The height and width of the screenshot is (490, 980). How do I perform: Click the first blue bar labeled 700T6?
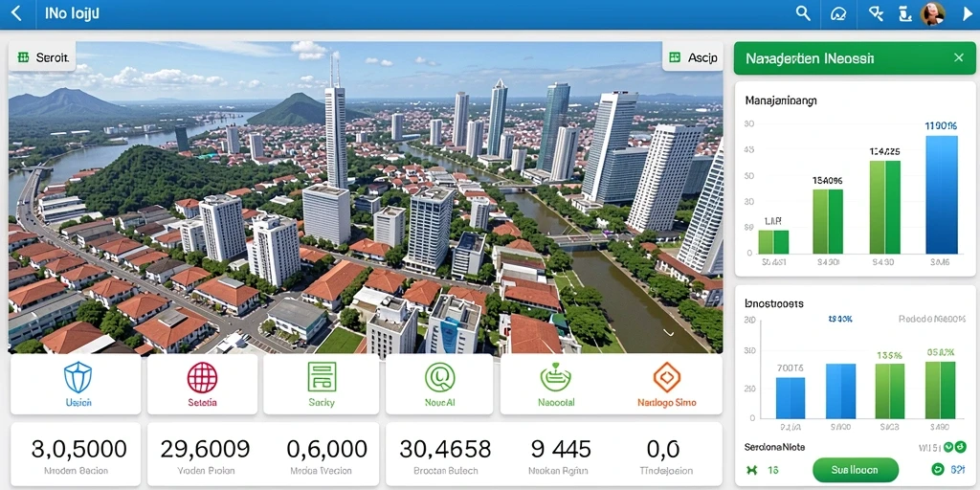tap(791, 397)
